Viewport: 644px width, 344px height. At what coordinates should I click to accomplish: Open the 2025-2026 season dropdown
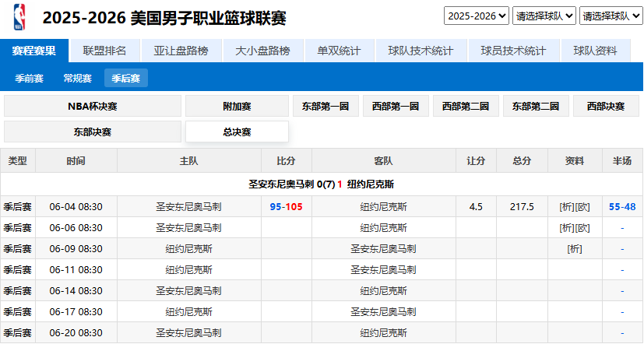pyautogui.click(x=477, y=16)
